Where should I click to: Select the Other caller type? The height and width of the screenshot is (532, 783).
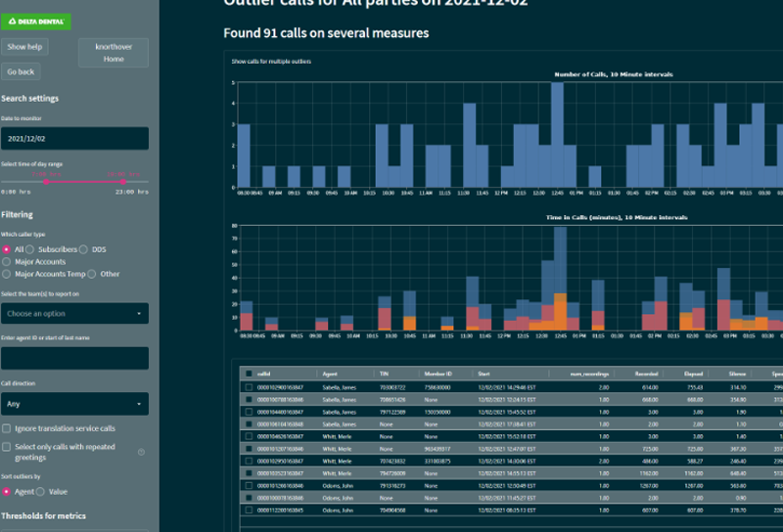click(92, 274)
